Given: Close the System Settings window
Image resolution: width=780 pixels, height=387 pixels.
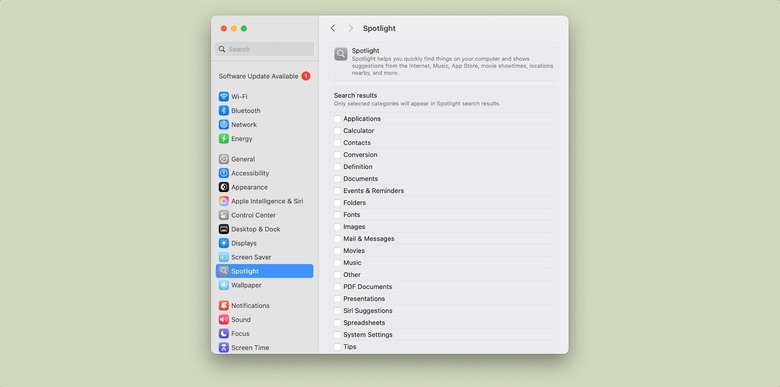Looking at the screenshot, I should click(x=224, y=28).
